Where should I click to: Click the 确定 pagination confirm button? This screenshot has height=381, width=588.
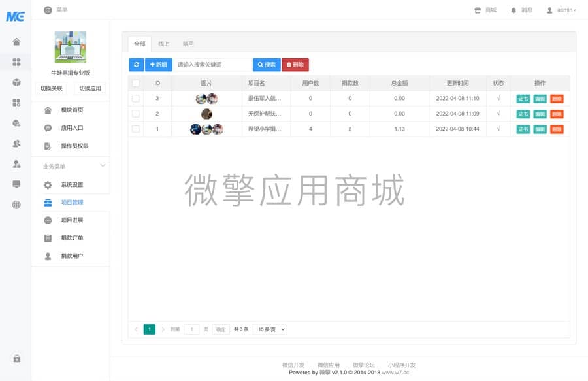pos(221,329)
